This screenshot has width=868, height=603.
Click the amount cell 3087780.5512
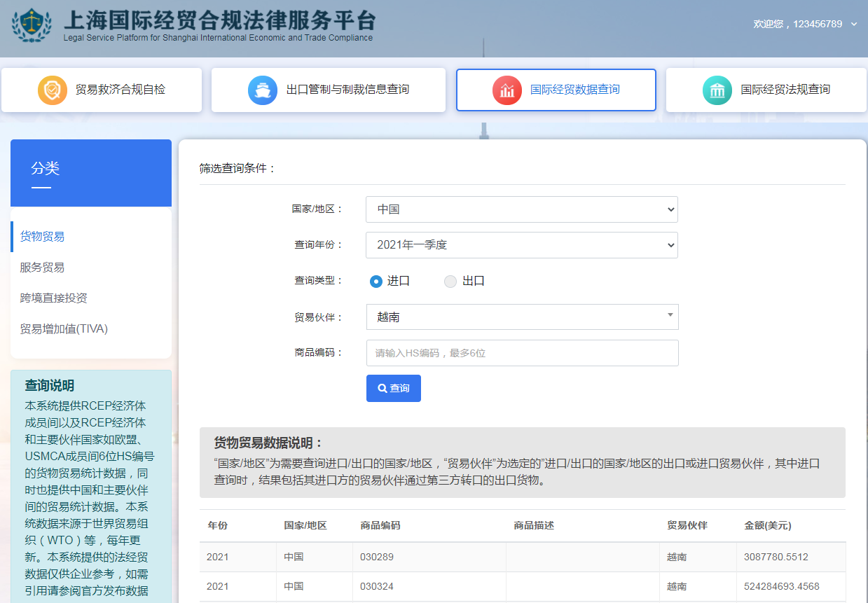click(x=776, y=557)
